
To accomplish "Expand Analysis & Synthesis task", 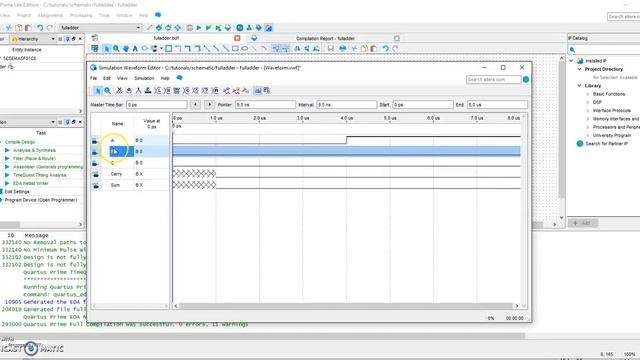I will click(x=7, y=150).
